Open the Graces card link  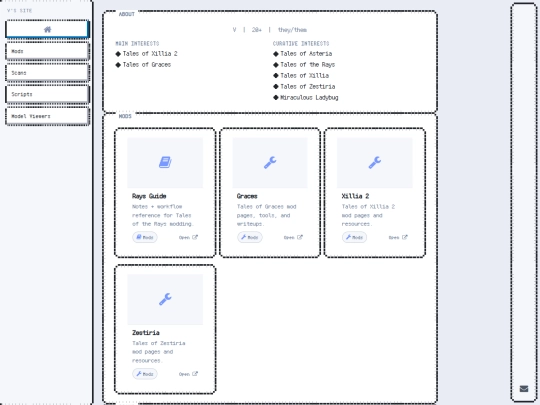pos(293,237)
